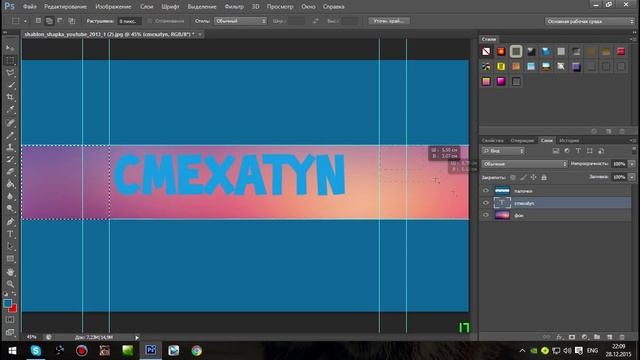640x360 pixels.
Task: Click the foreground blue color swatch
Action: (7, 303)
